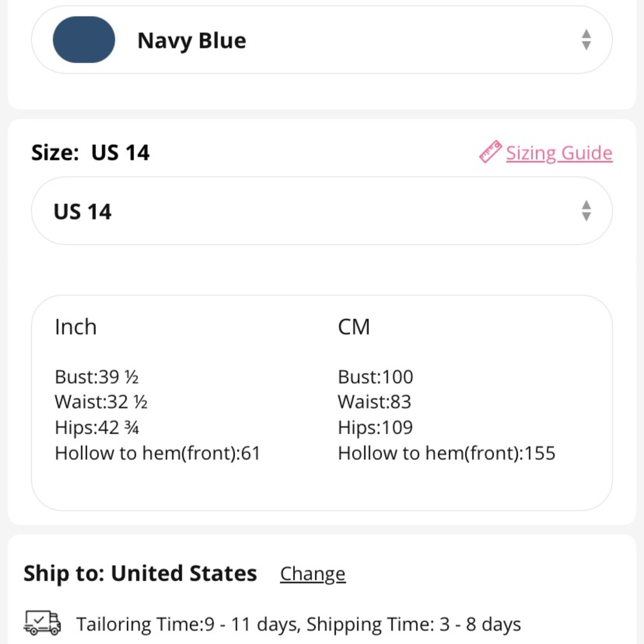644x644 pixels.
Task: Click the Navy Blue color name text
Action: click(192, 41)
